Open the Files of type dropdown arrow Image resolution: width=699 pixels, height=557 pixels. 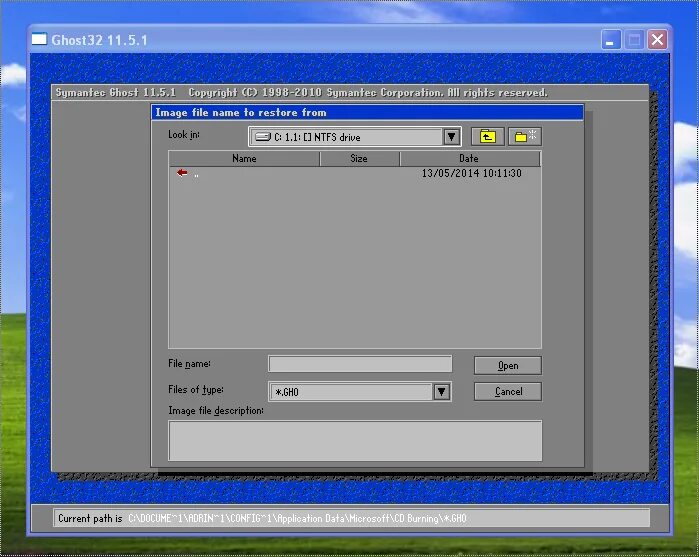coord(441,392)
